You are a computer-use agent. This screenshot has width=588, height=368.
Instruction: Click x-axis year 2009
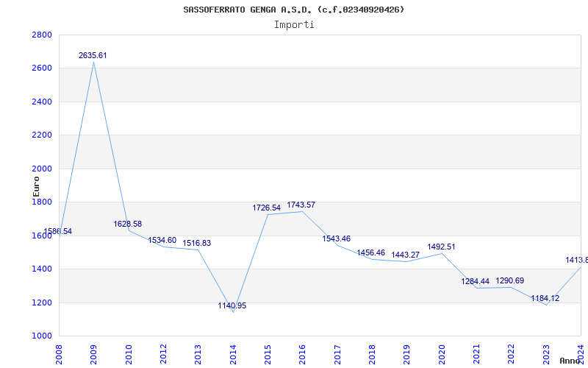[94, 354]
